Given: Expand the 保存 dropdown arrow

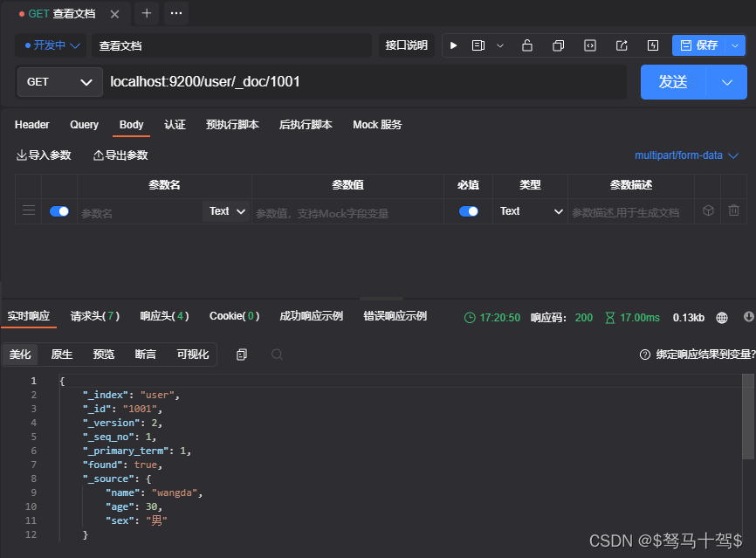Looking at the screenshot, I should (x=735, y=45).
